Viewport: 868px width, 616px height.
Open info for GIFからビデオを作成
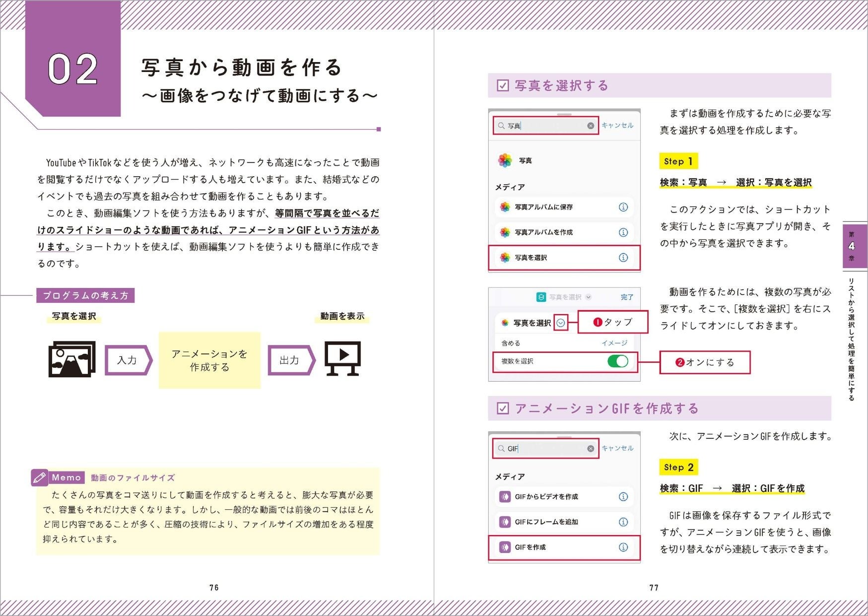(623, 496)
